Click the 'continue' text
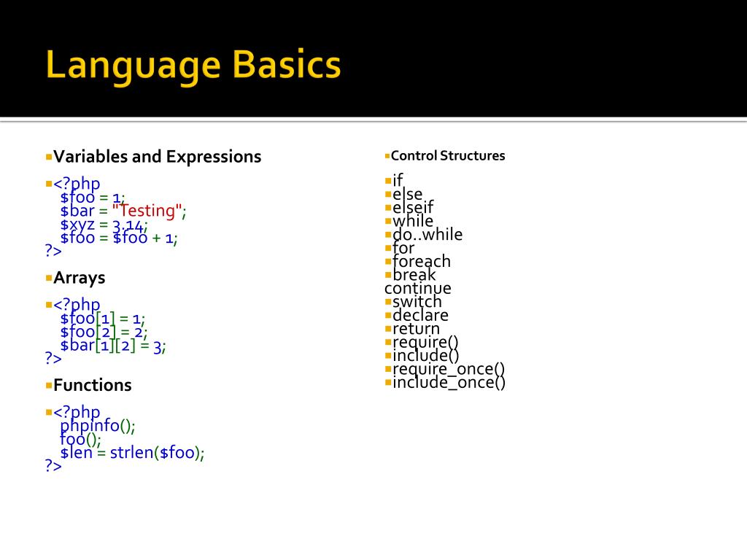 [x=418, y=289]
